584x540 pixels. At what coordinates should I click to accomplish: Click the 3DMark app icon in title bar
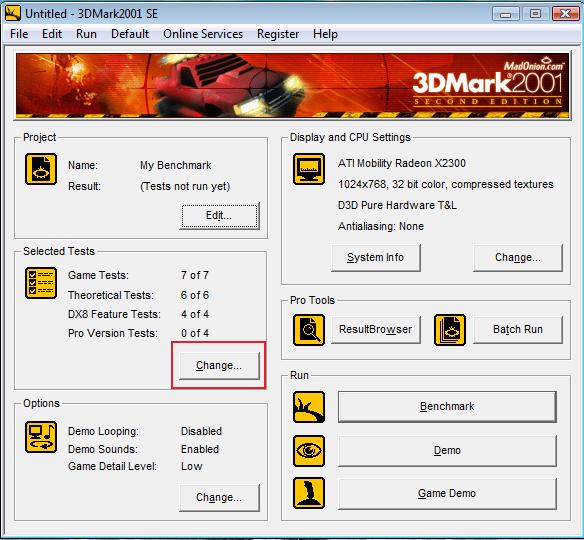[13, 14]
